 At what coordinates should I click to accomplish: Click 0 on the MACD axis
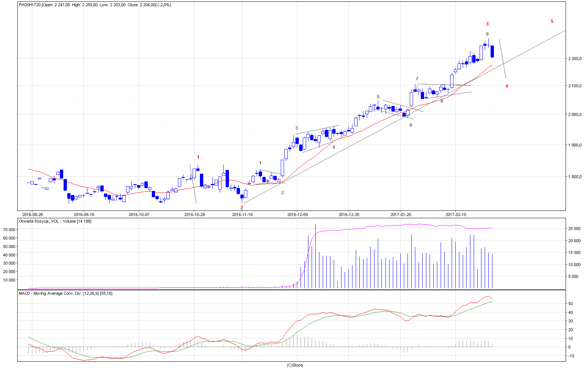click(570, 347)
